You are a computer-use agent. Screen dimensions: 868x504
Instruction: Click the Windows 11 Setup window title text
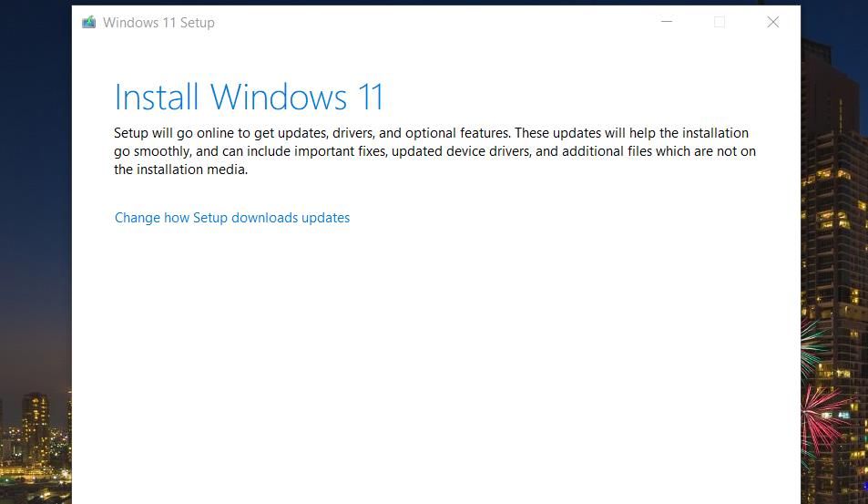[158, 23]
